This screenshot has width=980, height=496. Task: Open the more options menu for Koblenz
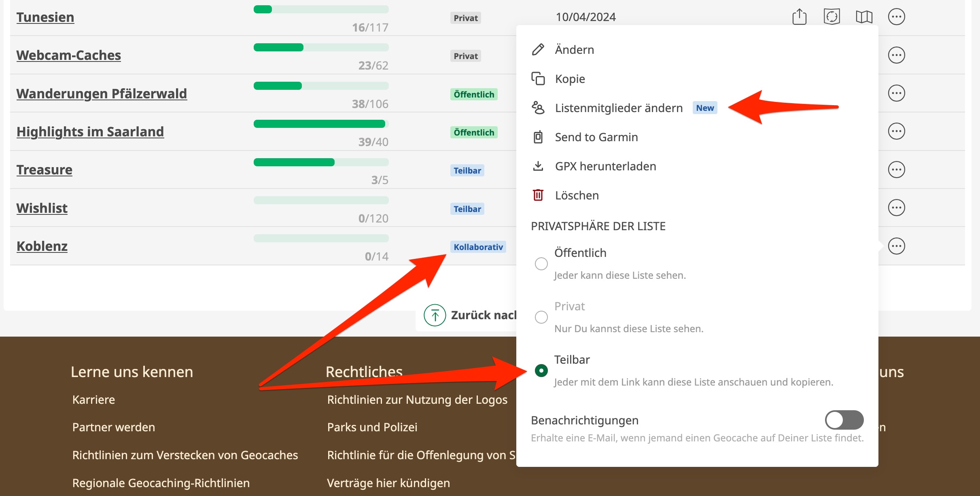pos(896,246)
